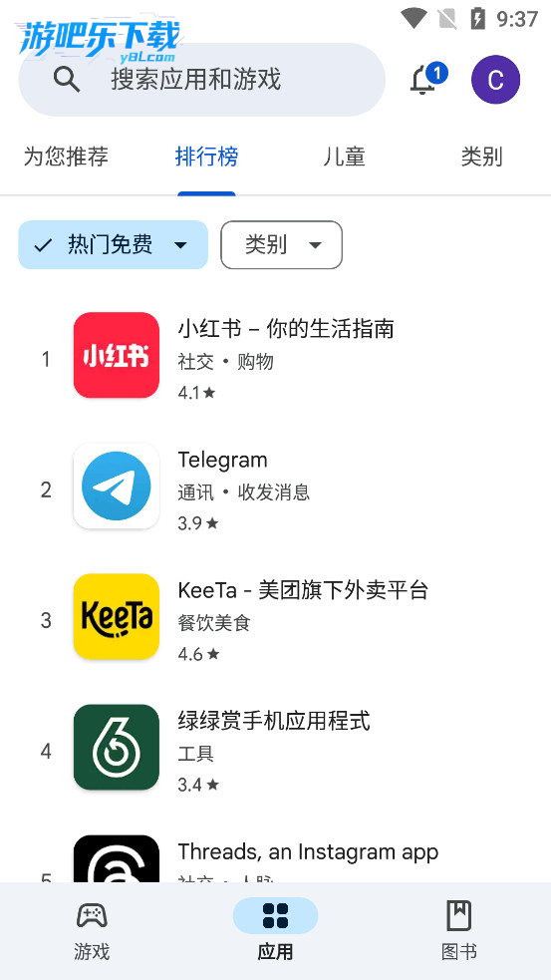Expand the 热门免费 dropdown arrow
This screenshot has width=551, height=980.
pyautogui.click(x=180, y=245)
